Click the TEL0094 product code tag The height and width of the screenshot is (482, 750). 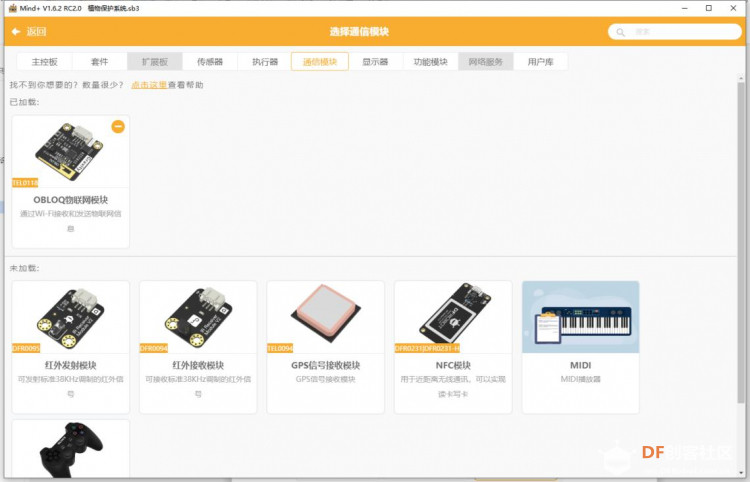click(280, 348)
